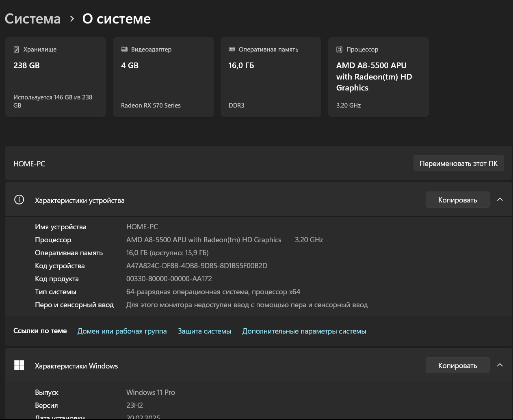Viewport: 513px width, 420px height.
Task: Select the HOME-PC value next to Имя устройства
Action: [x=142, y=227]
